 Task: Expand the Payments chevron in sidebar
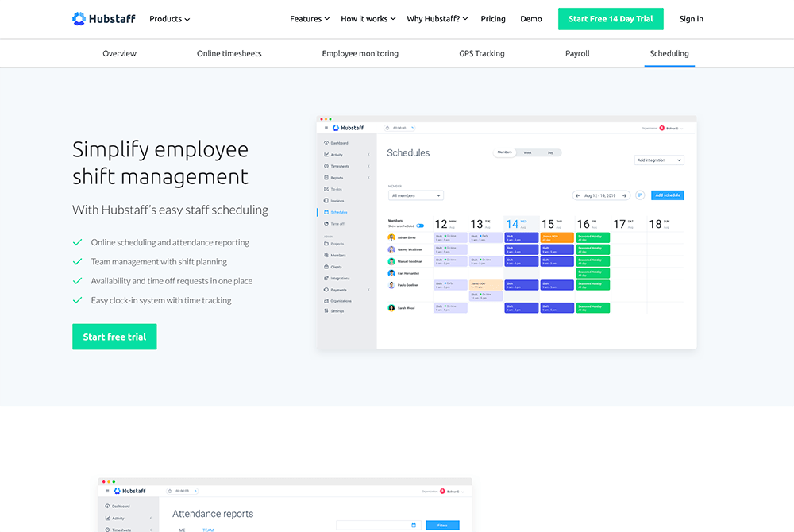pos(368,290)
